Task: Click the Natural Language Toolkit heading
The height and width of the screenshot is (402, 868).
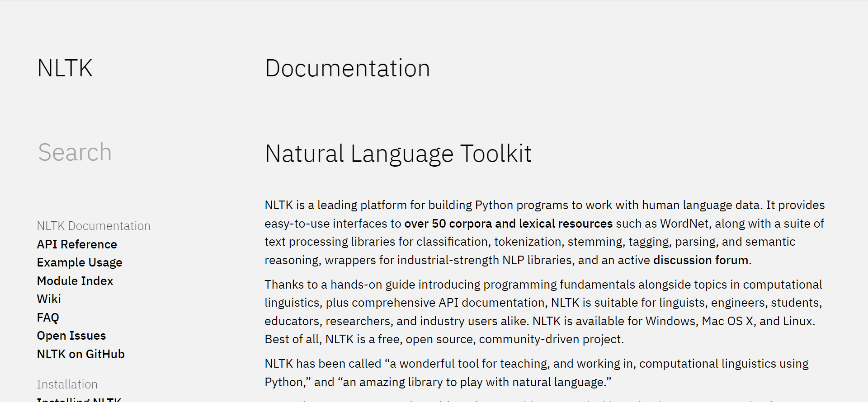Action: [398, 154]
